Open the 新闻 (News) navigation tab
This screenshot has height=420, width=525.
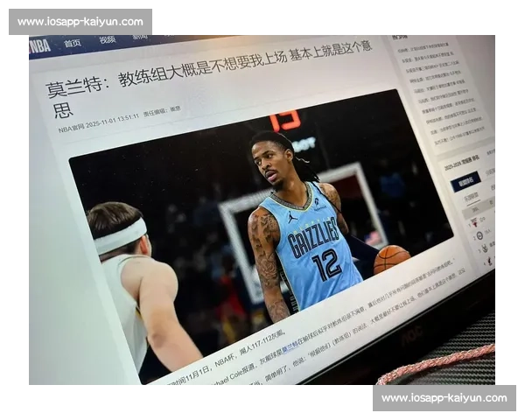pyautogui.click(x=140, y=38)
